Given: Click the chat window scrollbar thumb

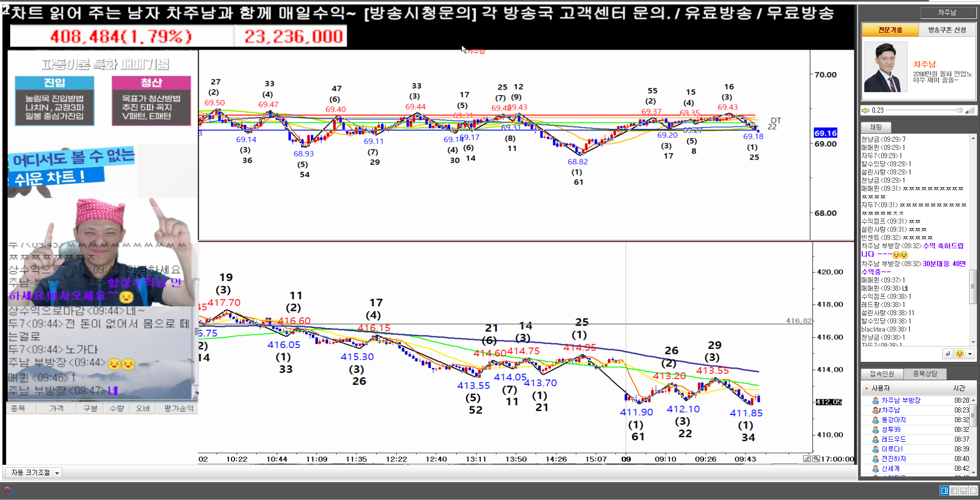Looking at the screenshot, I should 973,287.
